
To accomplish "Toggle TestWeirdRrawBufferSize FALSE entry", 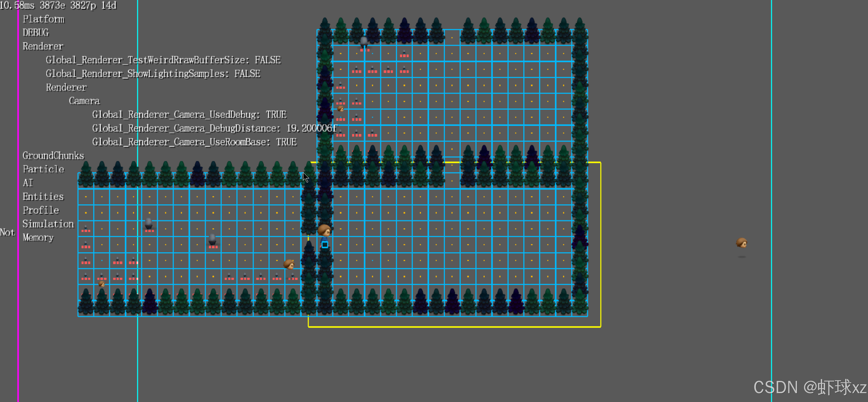I will tap(163, 60).
